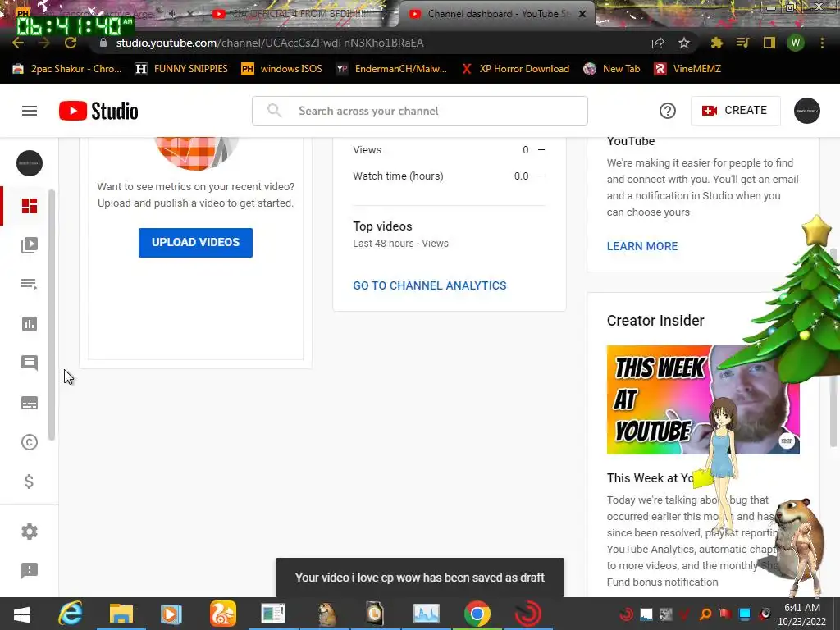
Task: Open the XP Horror Download bookmark
Action: click(x=516, y=69)
